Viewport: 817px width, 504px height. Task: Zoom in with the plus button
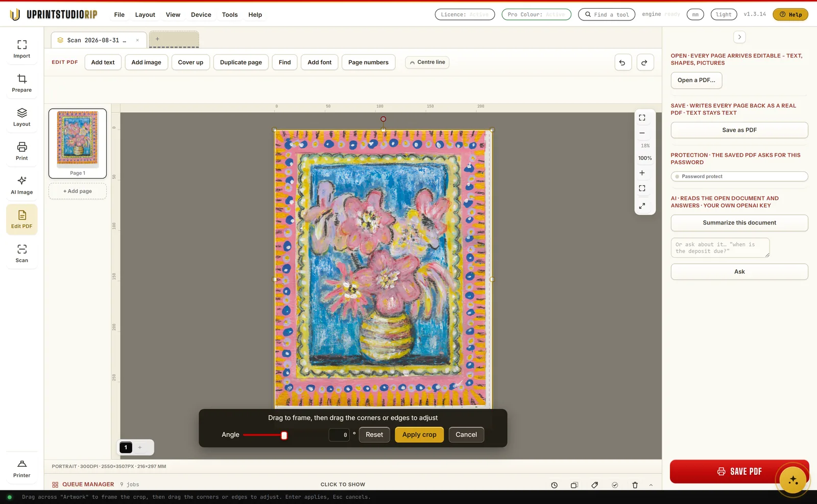coord(642,173)
